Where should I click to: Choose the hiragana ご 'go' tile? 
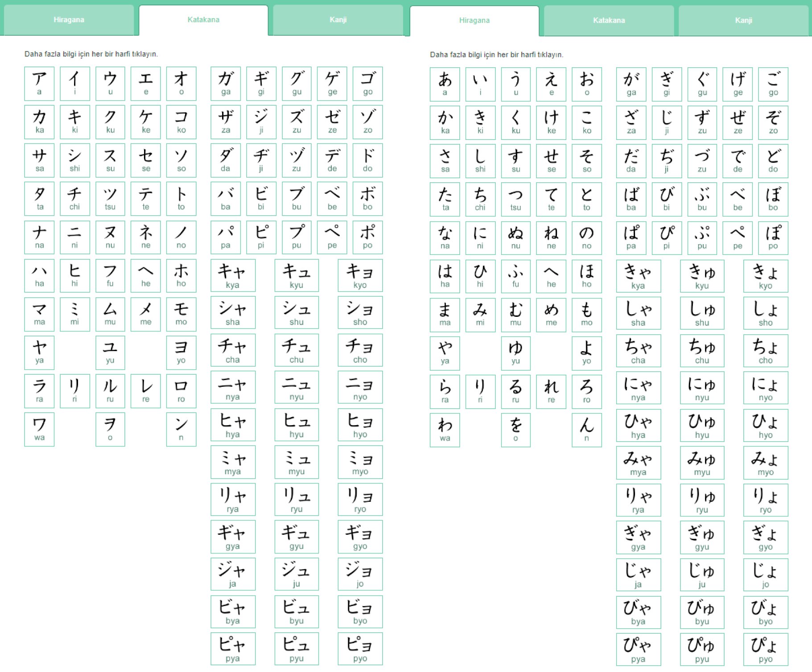[x=773, y=84]
